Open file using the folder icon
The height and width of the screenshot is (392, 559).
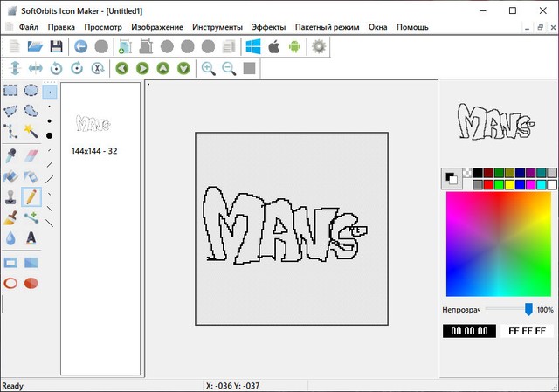tap(35, 46)
